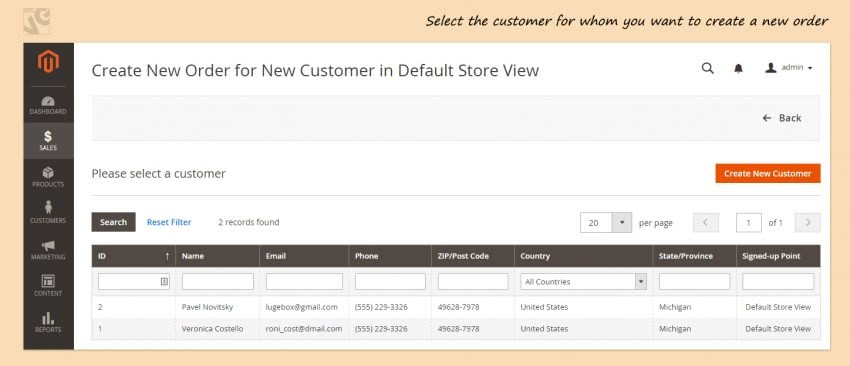The height and width of the screenshot is (366, 850).
Task: Click United States in Veronica Costello row
Action: (544, 329)
